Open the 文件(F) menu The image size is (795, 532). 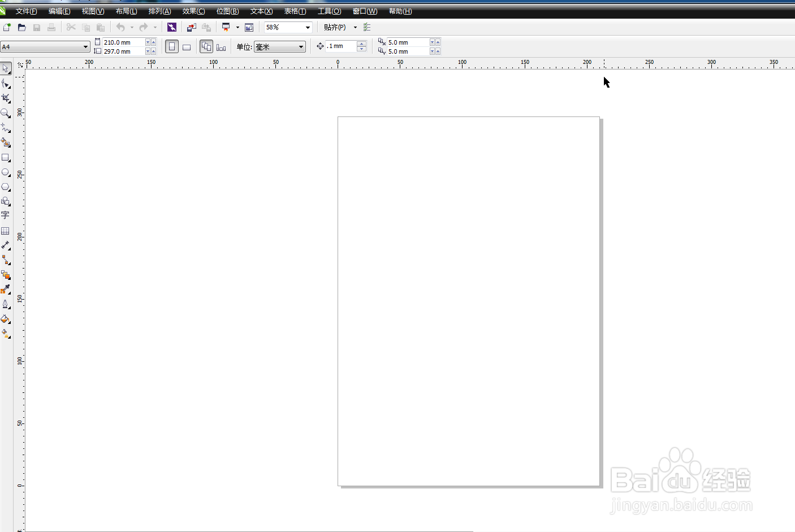(x=27, y=11)
